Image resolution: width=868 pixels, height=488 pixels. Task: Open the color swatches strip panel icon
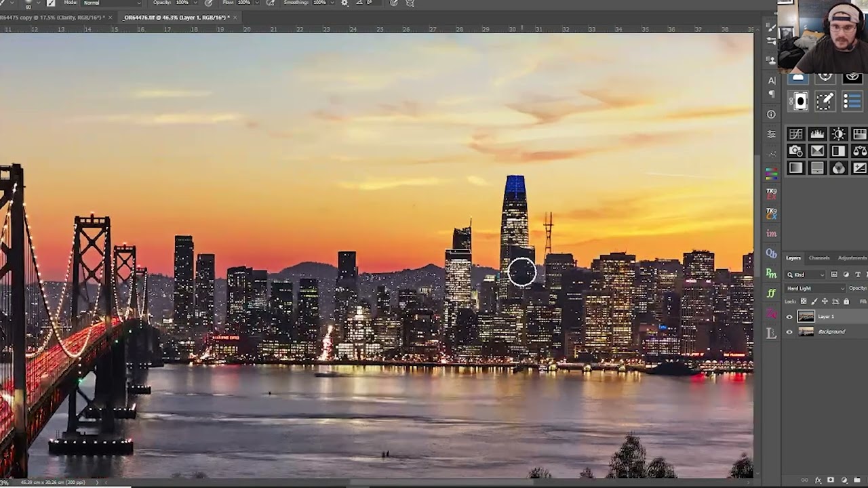[771, 174]
